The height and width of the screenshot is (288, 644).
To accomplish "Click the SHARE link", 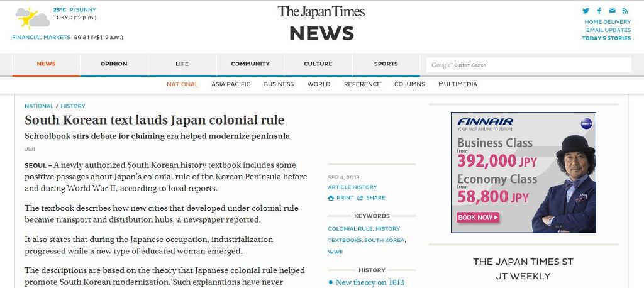I will click(x=375, y=198).
